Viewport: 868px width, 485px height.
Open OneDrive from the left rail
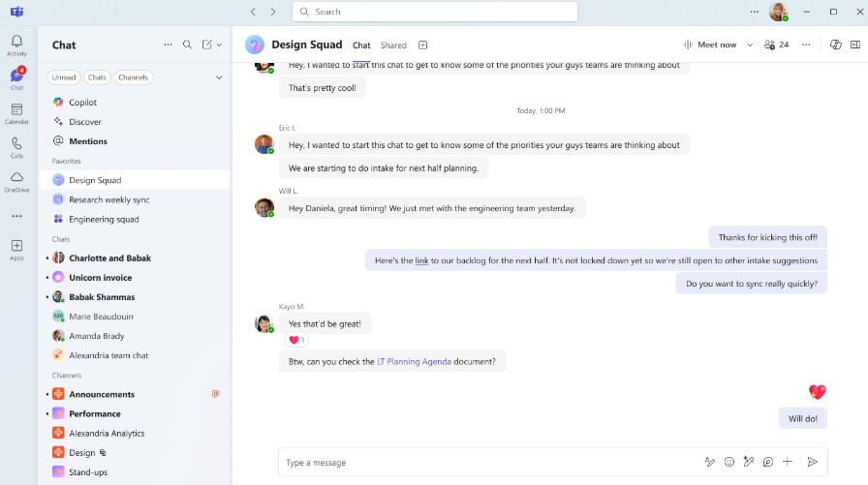point(16,181)
